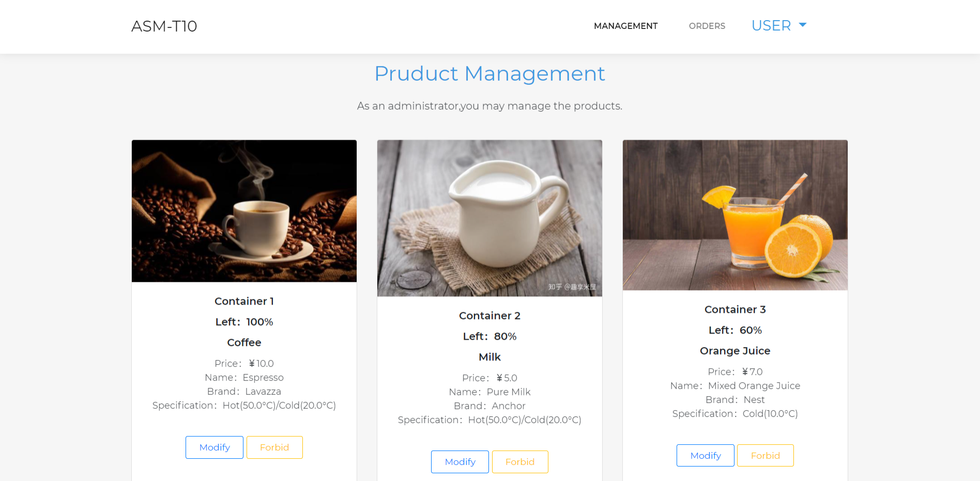
Task: Open the ORDERS nav item
Action: (x=707, y=26)
